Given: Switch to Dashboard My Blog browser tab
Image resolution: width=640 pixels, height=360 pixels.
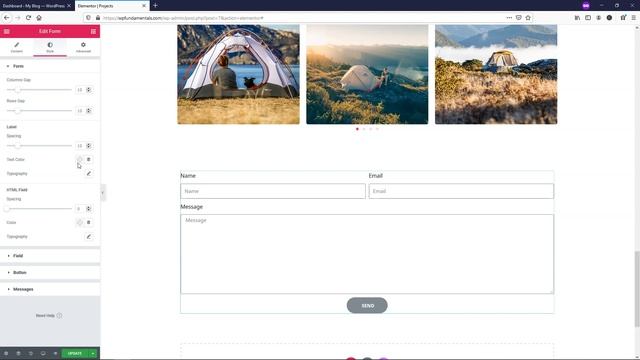Looking at the screenshot, I should 33,6.
